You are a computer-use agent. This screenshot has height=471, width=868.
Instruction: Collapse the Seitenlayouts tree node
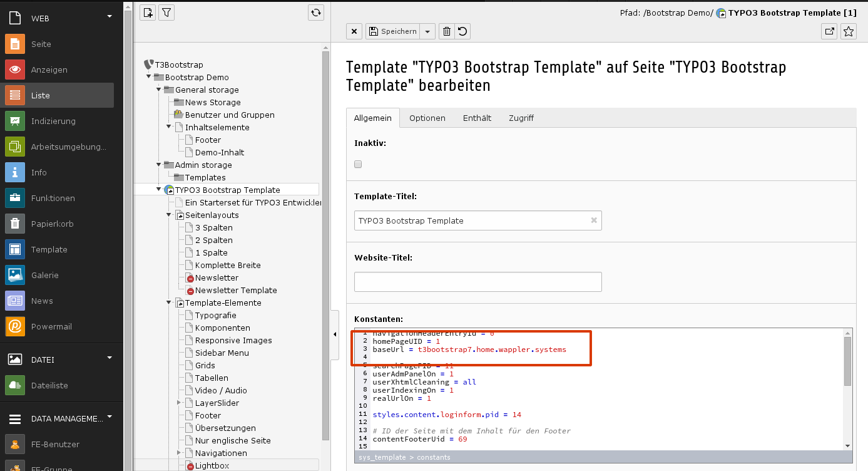coord(169,215)
